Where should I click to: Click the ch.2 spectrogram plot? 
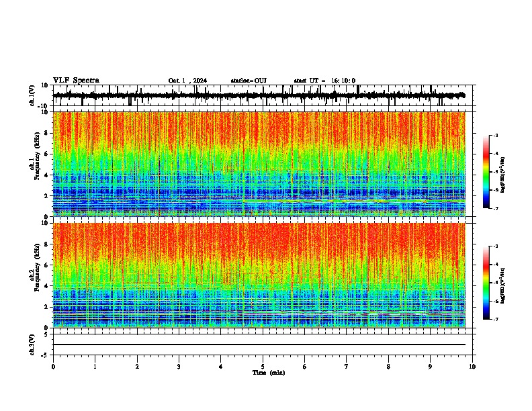click(x=259, y=275)
